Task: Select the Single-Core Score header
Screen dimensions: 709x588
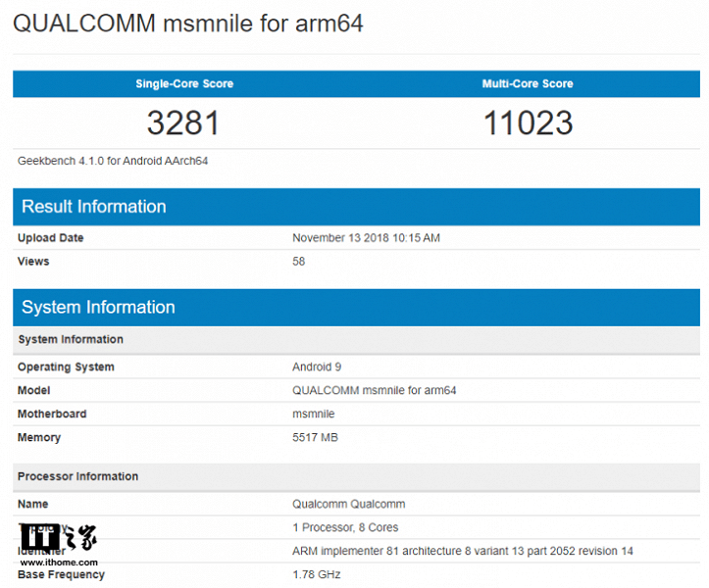Action: click(184, 84)
